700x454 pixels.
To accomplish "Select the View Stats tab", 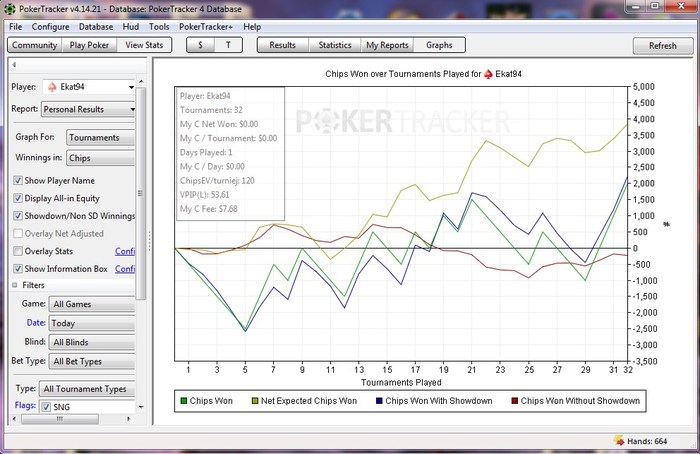I will pos(144,45).
